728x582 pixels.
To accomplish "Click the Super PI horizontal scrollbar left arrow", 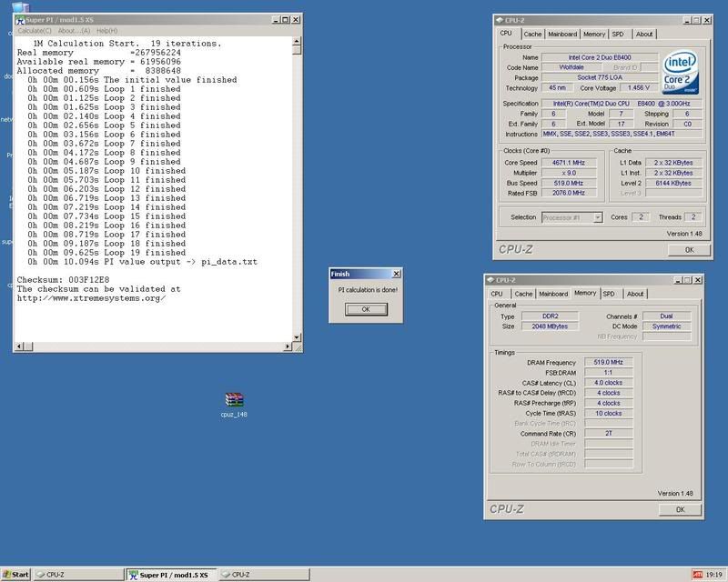I will [x=19, y=346].
